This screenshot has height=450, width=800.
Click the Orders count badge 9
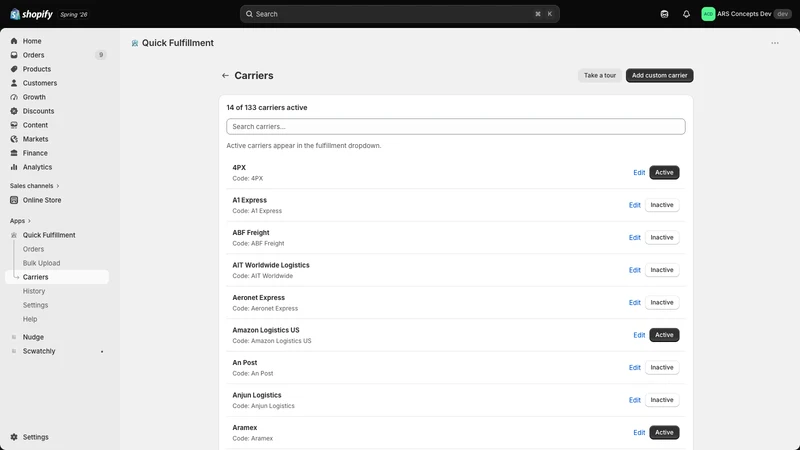click(101, 55)
